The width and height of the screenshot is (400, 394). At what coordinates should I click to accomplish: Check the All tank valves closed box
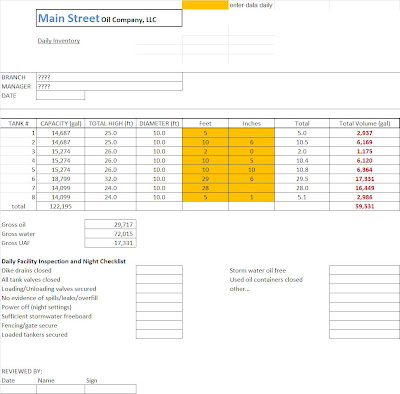click(159, 279)
